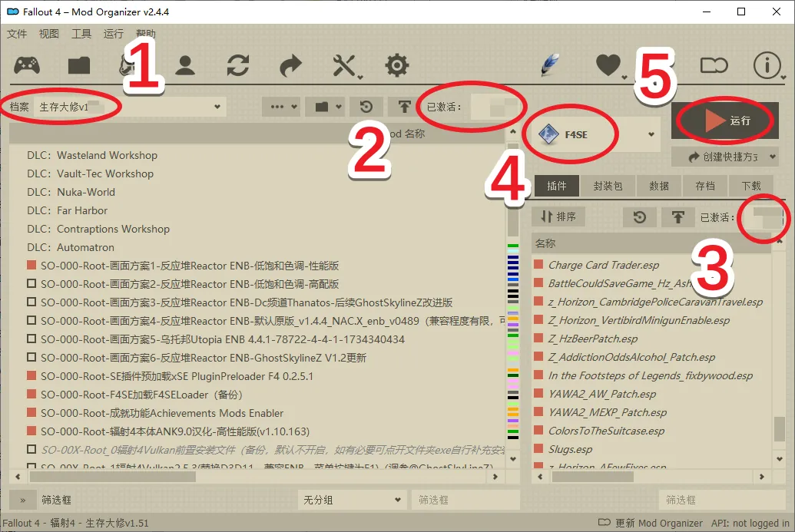
Task: Open the three-dots mod list options dropdown
Action: [x=283, y=107]
